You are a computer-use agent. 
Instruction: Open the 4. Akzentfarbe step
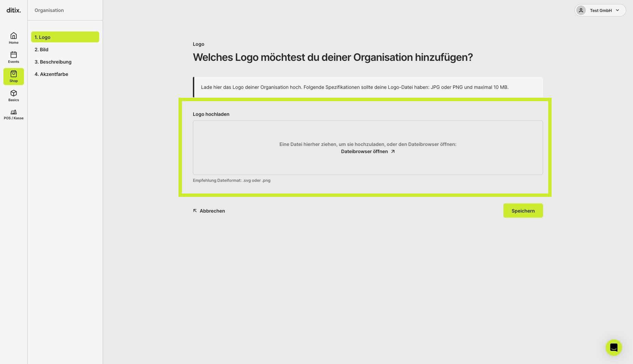coord(65,74)
